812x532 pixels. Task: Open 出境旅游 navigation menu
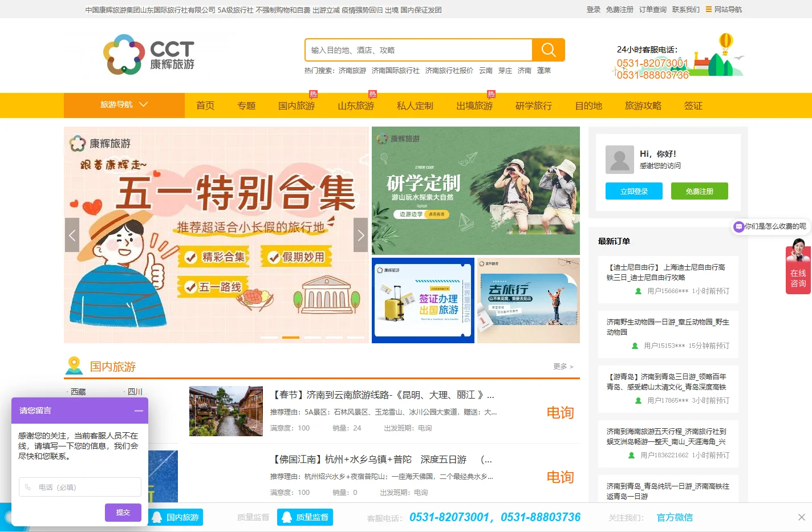click(474, 105)
